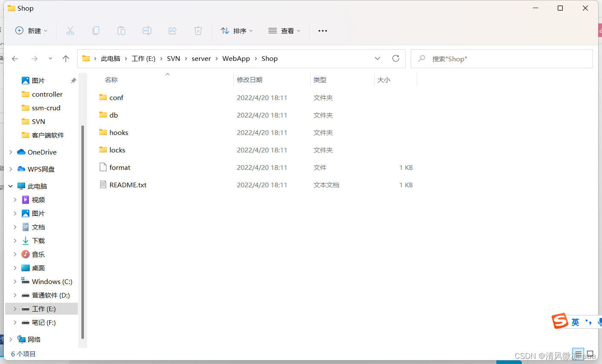The height and width of the screenshot is (364, 602).
Task: Click the format file icon
Action: coord(103,167)
